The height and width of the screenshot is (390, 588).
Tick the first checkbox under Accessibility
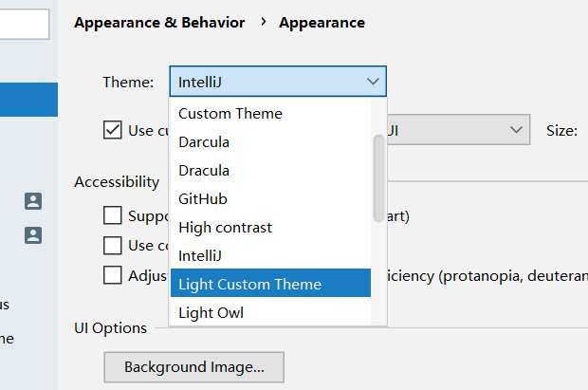click(113, 215)
